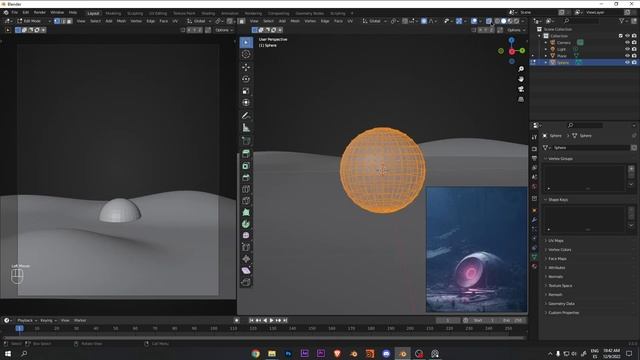Select the Spin tool

coord(246,224)
